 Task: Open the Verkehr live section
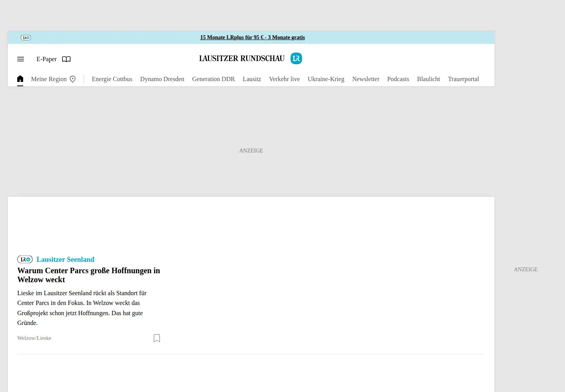click(284, 79)
